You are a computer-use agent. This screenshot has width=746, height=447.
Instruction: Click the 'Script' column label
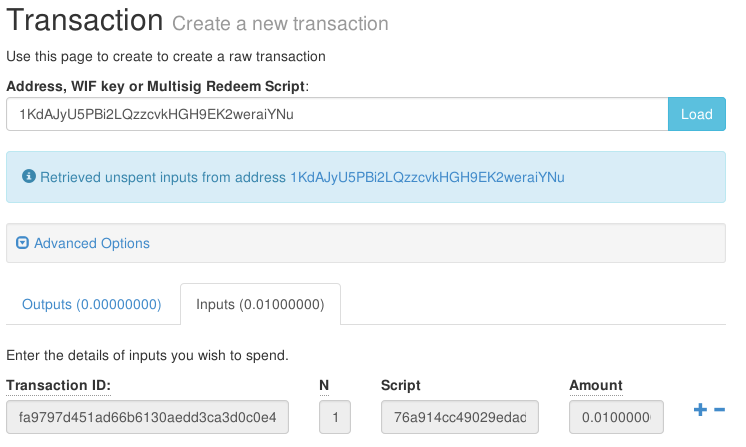tap(401, 385)
